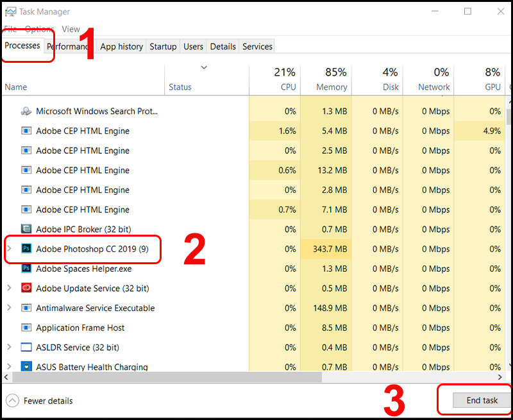Select the Adobe IPC Broker (32 bit) row
The width and height of the screenshot is (513, 420).
(253, 230)
